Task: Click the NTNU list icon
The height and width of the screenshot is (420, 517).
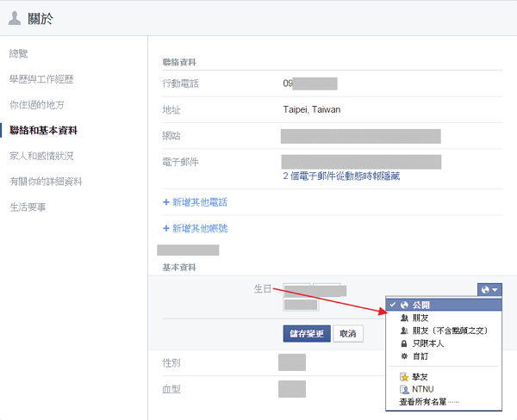Action: click(x=404, y=389)
